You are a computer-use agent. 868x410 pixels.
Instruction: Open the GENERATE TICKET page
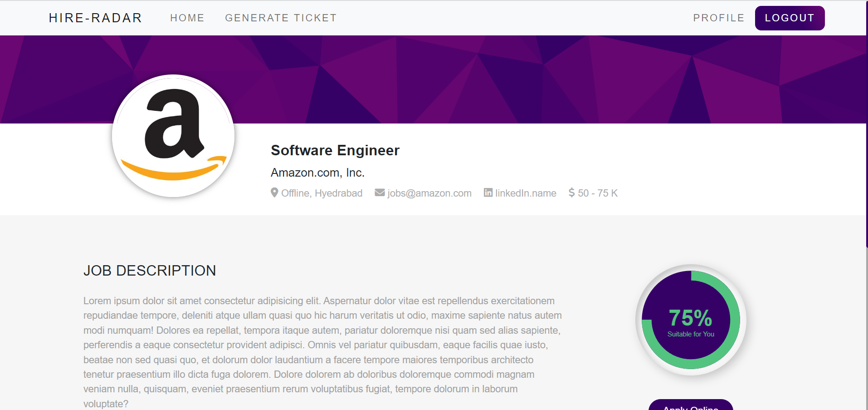click(x=281, y=18)
